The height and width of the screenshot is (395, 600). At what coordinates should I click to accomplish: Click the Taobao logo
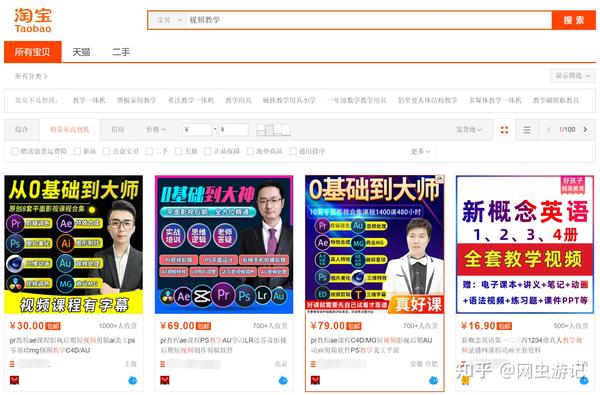pyautogui.click(x=33, y=21)
